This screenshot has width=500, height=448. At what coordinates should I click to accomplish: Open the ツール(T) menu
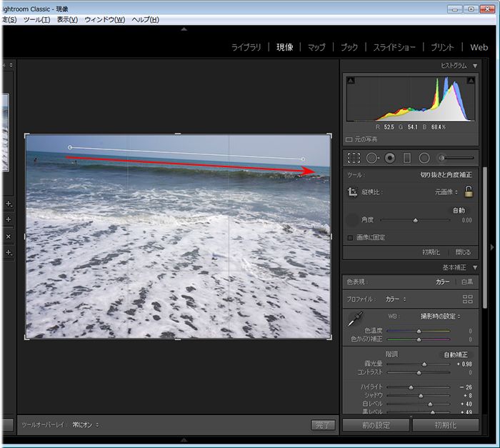[x=36, y=19]
